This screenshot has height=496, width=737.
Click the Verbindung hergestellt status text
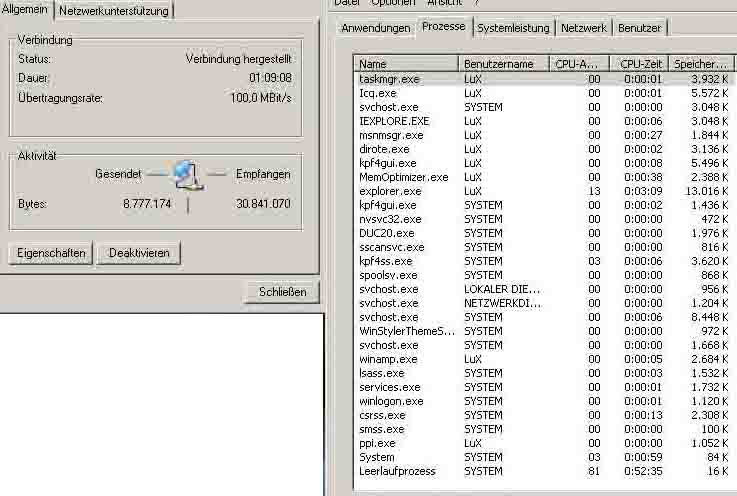(x=238, y=59)
